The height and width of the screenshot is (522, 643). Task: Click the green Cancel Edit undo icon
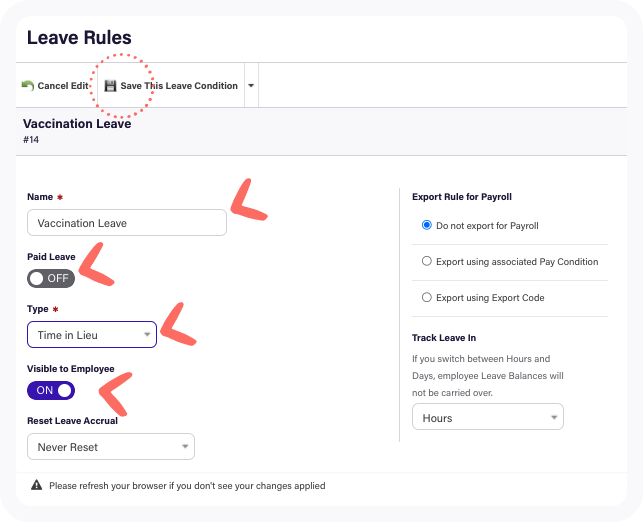28,86
